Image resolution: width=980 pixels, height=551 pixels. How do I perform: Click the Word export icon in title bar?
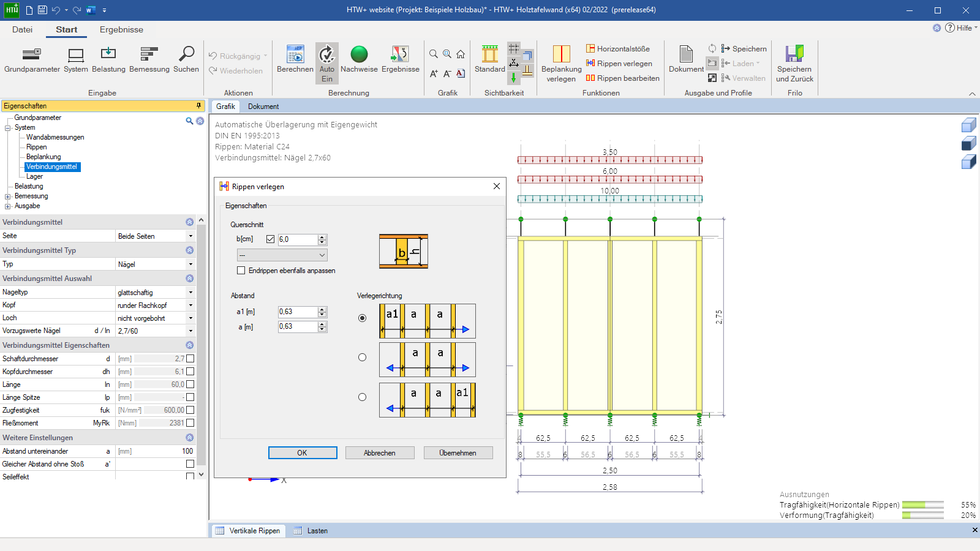click(x=91, y=10)
